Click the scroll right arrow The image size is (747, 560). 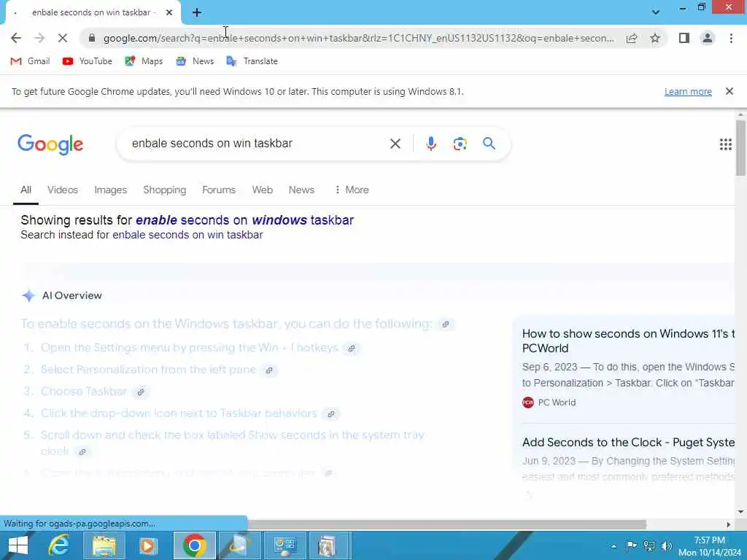(x=729, y=524)
